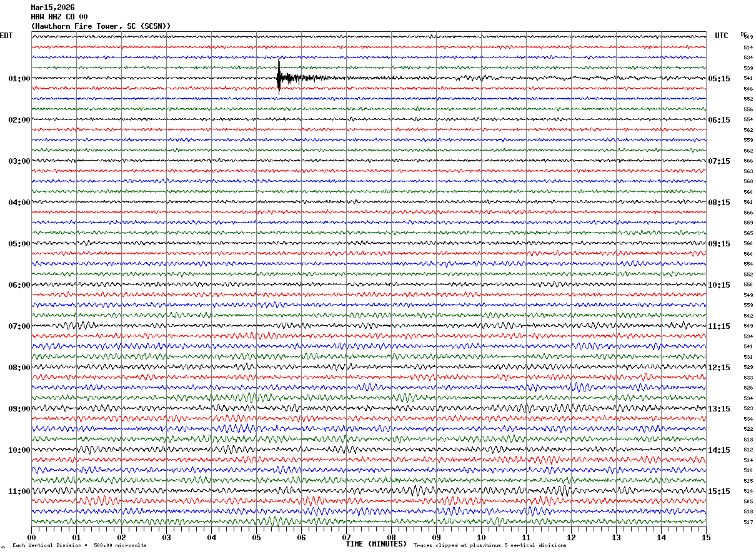Click the 10:15 UTC time label
Image resolution: width=756 pixels, height=554 pixels.
click(719, 285)
